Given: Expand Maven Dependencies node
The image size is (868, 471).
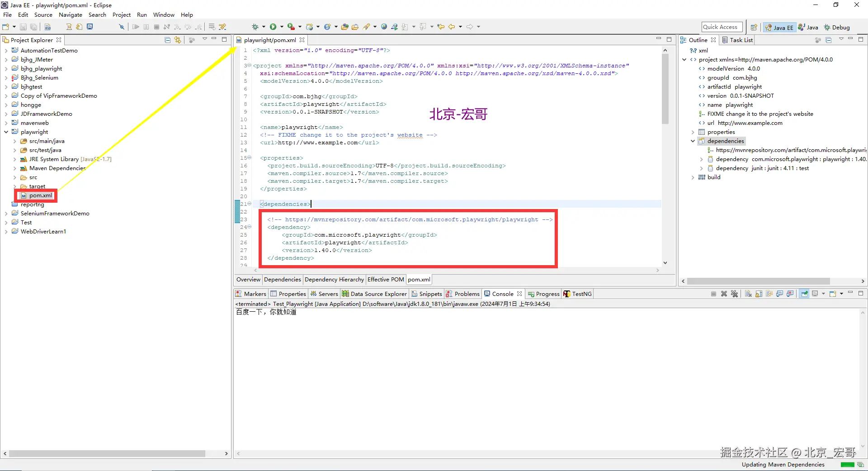Looking at the screenshot, I should [14, 168].
